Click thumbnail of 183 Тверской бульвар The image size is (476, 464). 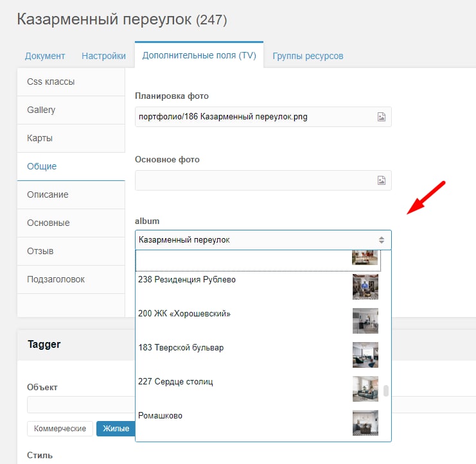[366, 355]
